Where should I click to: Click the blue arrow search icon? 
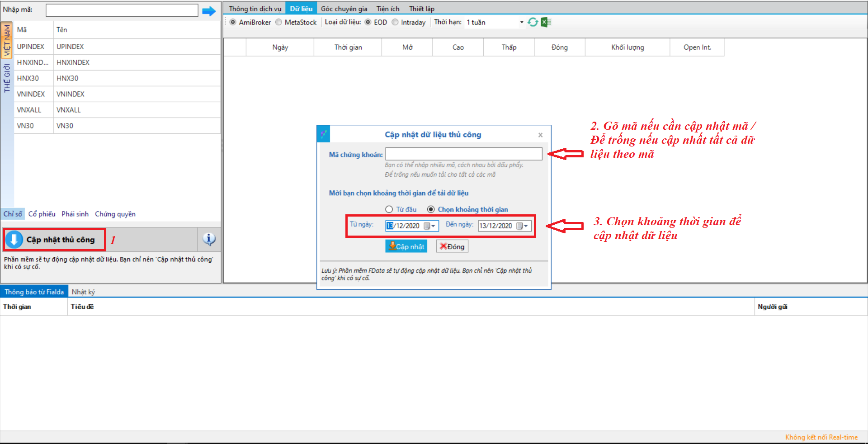click(x=208, y=11)
